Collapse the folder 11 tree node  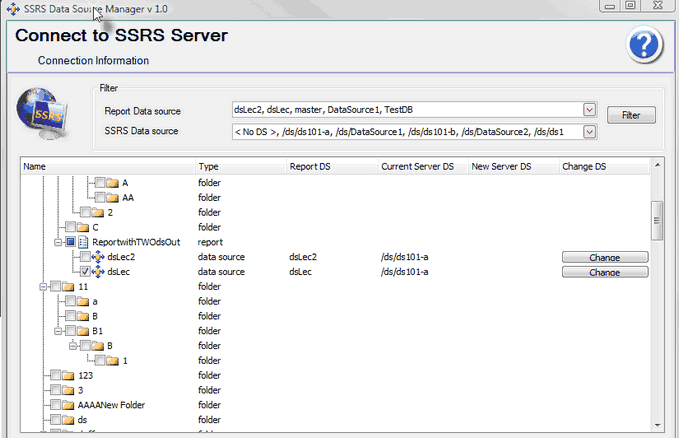click(43, 287)
